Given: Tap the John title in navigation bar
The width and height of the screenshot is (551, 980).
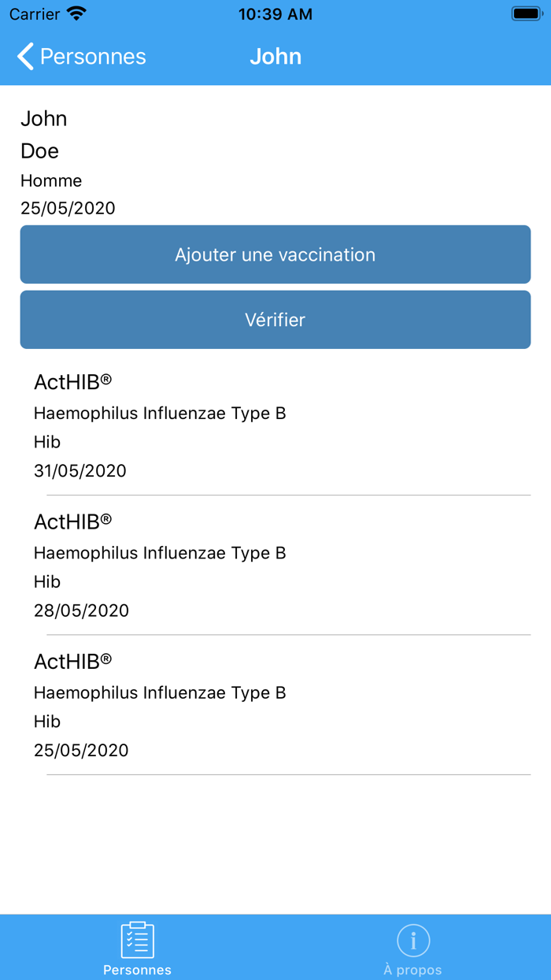Looking at the screenshot, I should [x=275, y=57].
